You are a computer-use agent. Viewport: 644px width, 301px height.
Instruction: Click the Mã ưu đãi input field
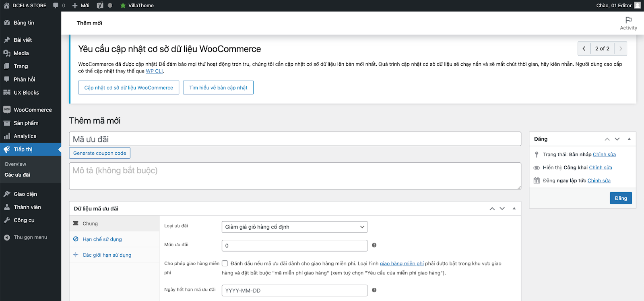295,139
